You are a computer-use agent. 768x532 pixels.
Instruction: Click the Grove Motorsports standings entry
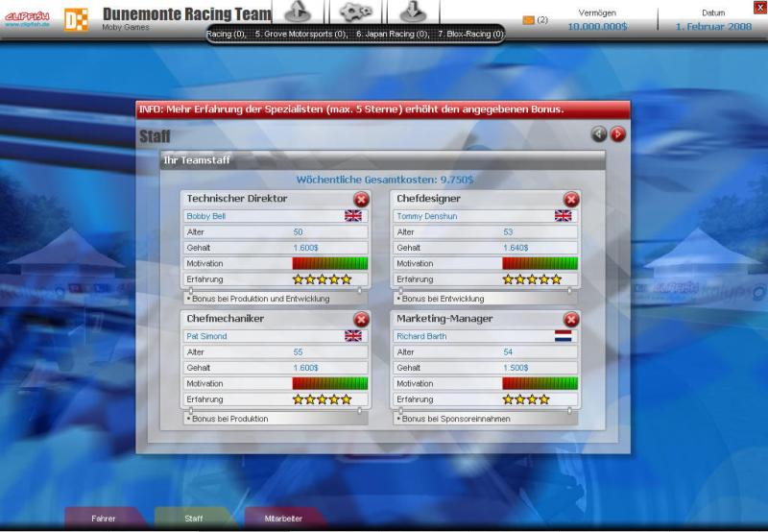click(x=300, y=34)
